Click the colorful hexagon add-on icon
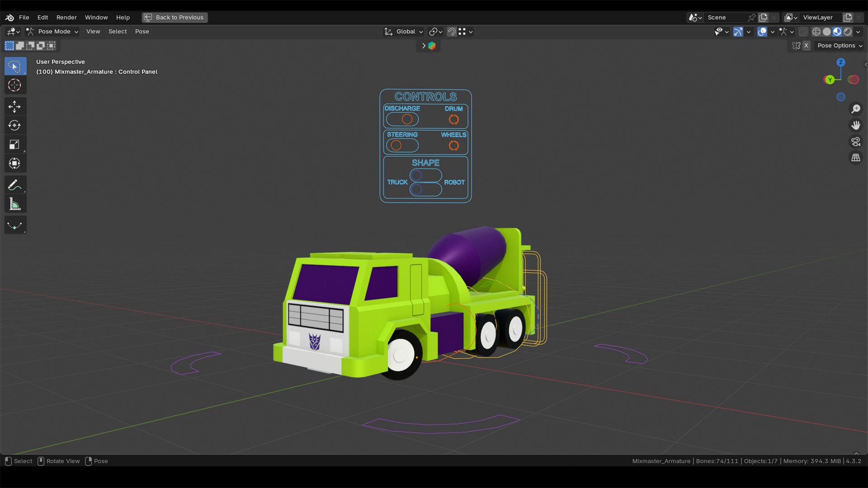Screen dimensions: 868x488 432,46
